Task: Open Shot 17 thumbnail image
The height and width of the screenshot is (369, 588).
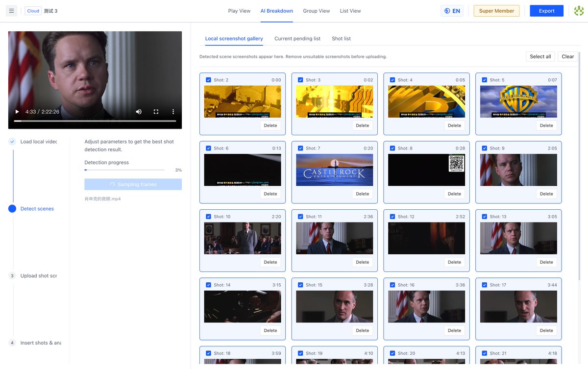Action: pos(518,306)
